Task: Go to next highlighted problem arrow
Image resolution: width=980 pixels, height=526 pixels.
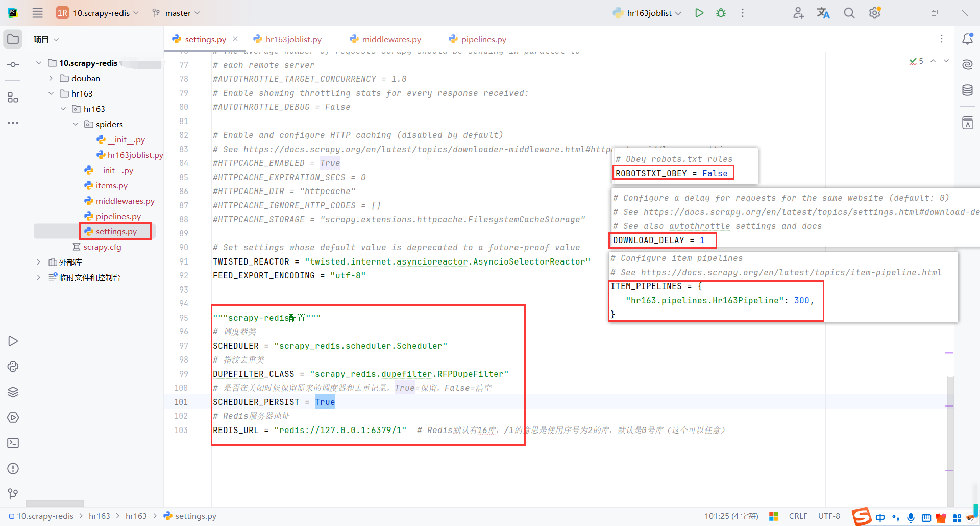Action: pos(946,61)
